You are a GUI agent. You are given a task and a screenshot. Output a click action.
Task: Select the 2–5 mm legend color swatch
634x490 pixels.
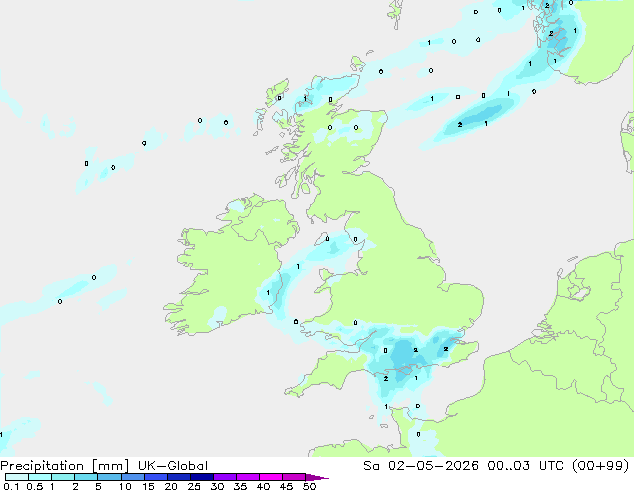tap(86, 477)
